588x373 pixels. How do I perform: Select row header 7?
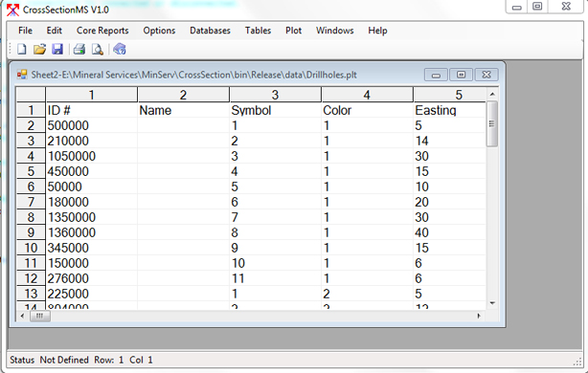[x=31, y=202]
